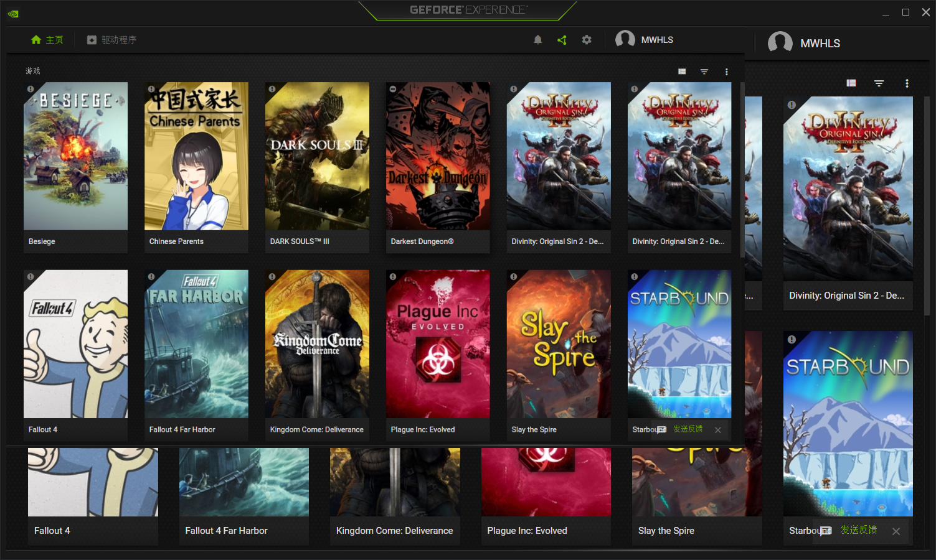Dismiss the front window's feedback bar with X
Viewport: 936px width, 560px height.
pos(718,430)
